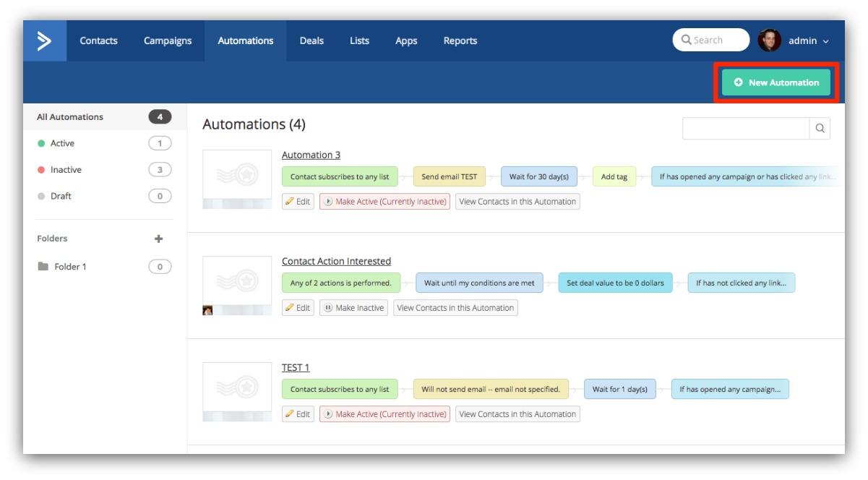Make TEST 1 automation active
Image resolution: width=868 pixels, height=480 pixels.
[x=384, y=414]
